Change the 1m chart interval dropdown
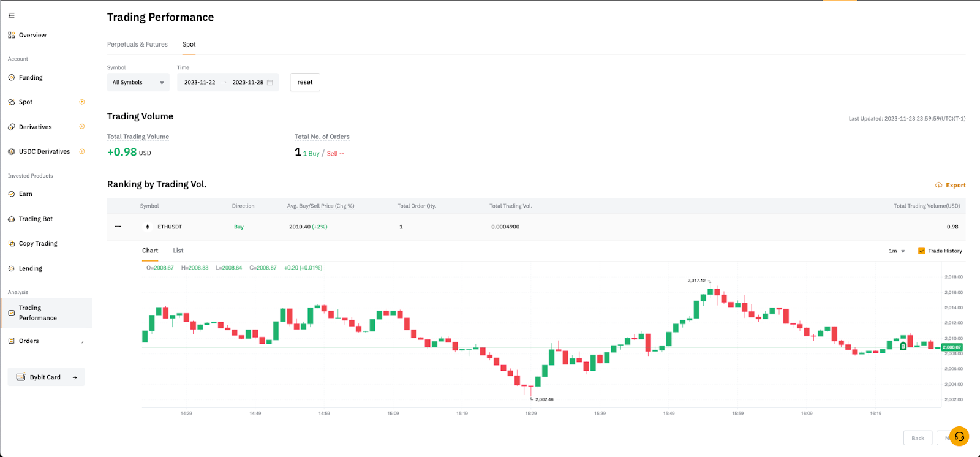 point(897,251)
